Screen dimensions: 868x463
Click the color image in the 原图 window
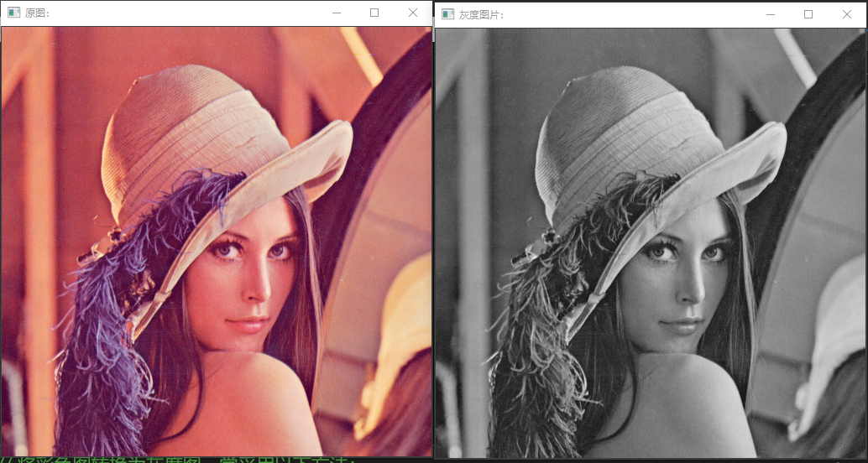tap(217, 242)
